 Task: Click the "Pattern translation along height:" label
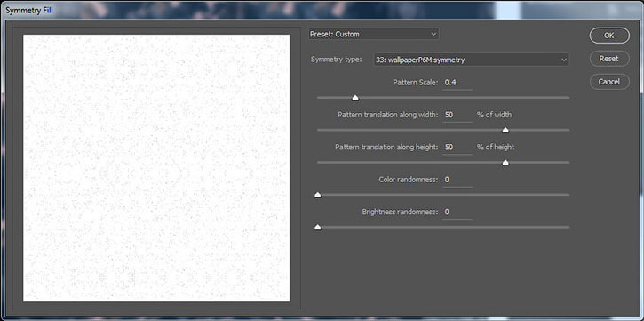pos(387,147)
